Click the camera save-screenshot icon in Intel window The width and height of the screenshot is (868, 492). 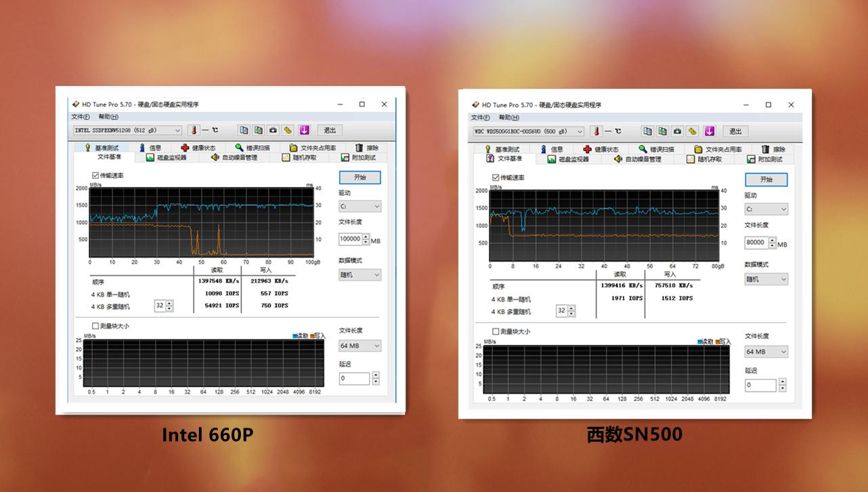pos(273,130)
